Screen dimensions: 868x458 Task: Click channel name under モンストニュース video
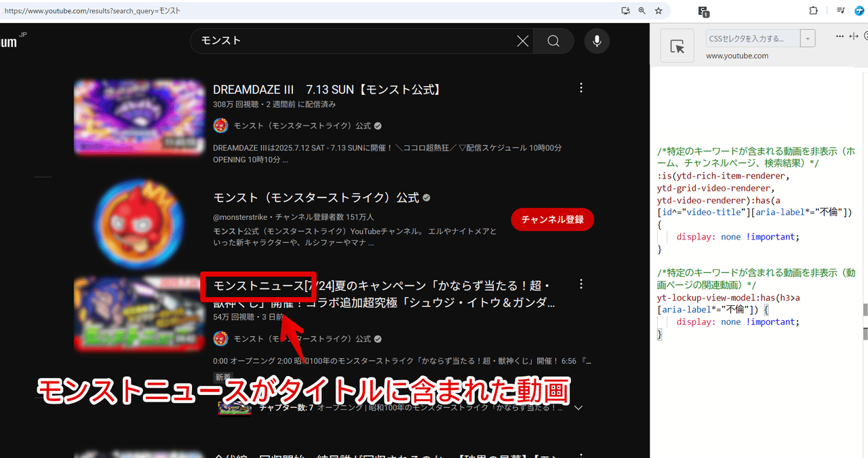point(302,339)
